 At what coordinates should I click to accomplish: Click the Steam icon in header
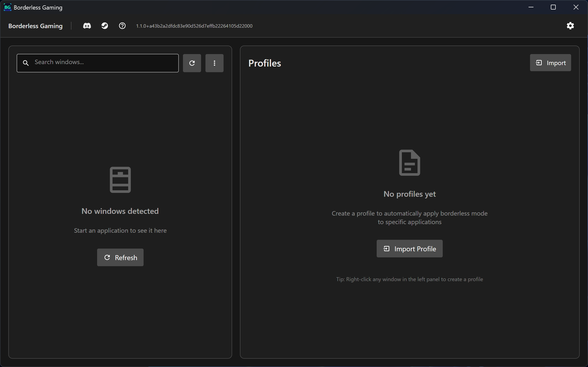point(105,26)
